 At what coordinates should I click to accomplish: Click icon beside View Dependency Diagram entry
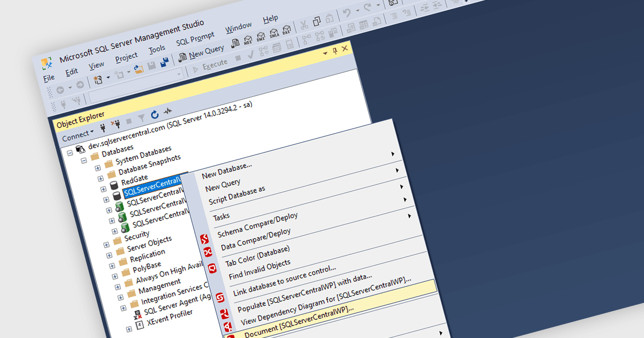228,326
